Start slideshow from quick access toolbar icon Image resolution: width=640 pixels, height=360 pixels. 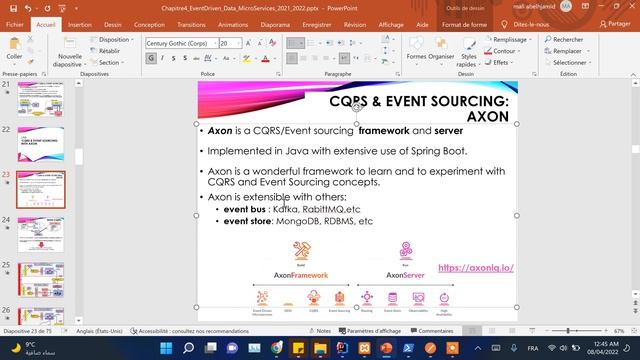[62, 8]
